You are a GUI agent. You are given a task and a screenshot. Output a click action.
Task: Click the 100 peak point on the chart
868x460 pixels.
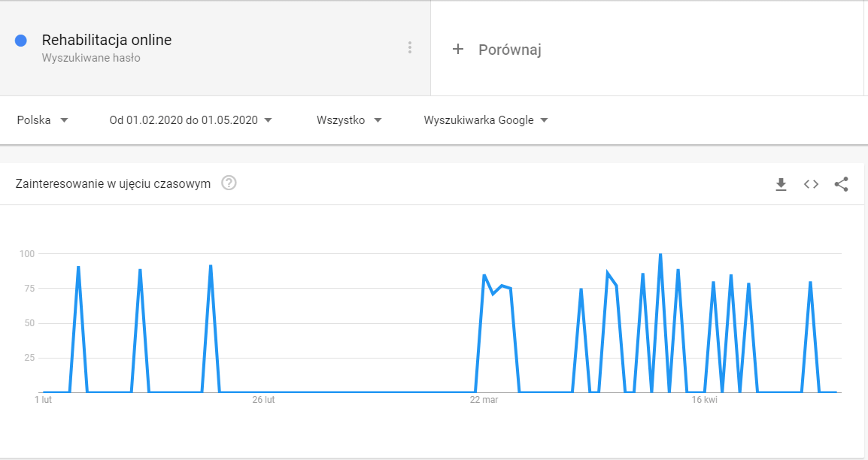[x=660, y=255]
